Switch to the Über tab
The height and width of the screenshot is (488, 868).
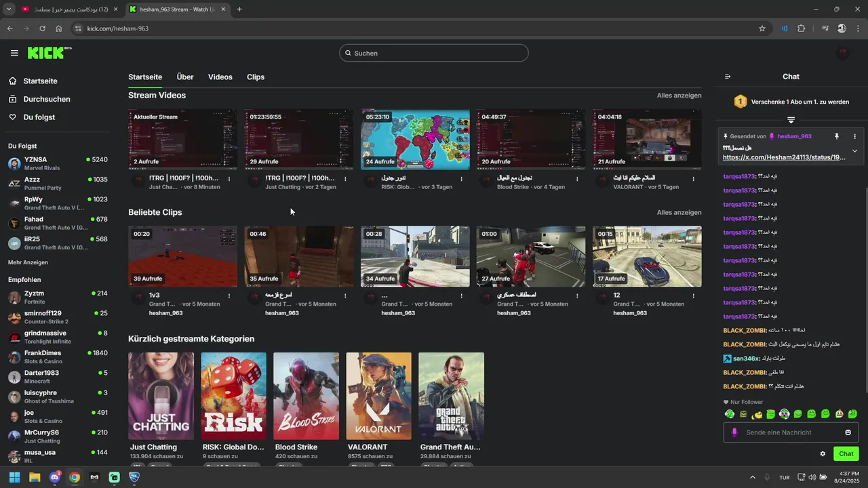point(185,77)
